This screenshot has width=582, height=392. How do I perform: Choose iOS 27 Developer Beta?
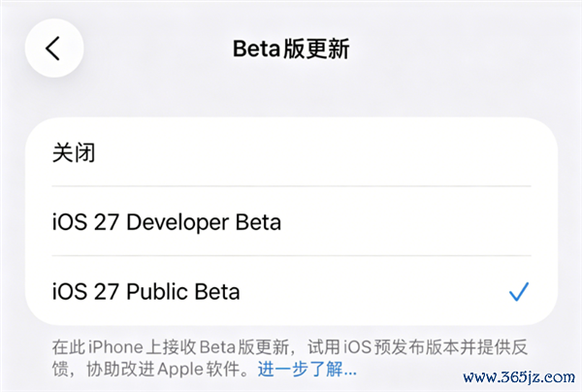pyautogui.click(x=291, y=221)
